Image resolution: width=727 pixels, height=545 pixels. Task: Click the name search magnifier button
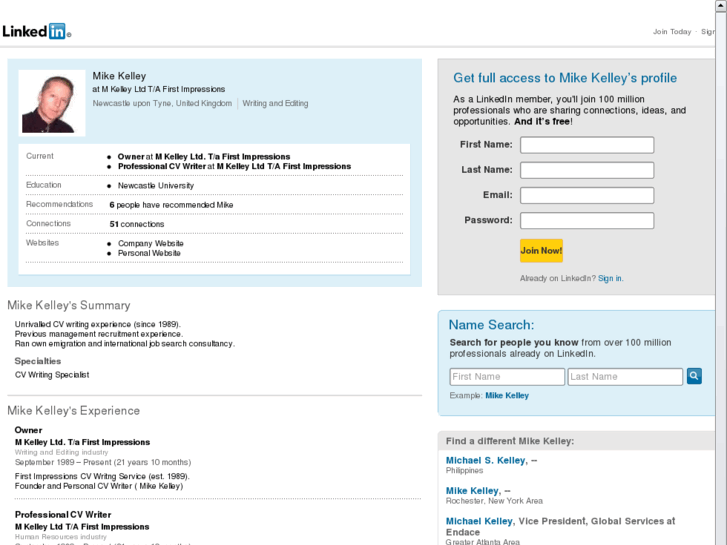pos(694,376)
